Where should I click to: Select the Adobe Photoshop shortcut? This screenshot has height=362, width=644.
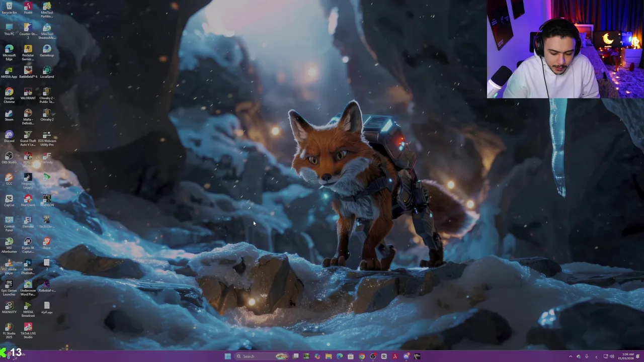28,266
